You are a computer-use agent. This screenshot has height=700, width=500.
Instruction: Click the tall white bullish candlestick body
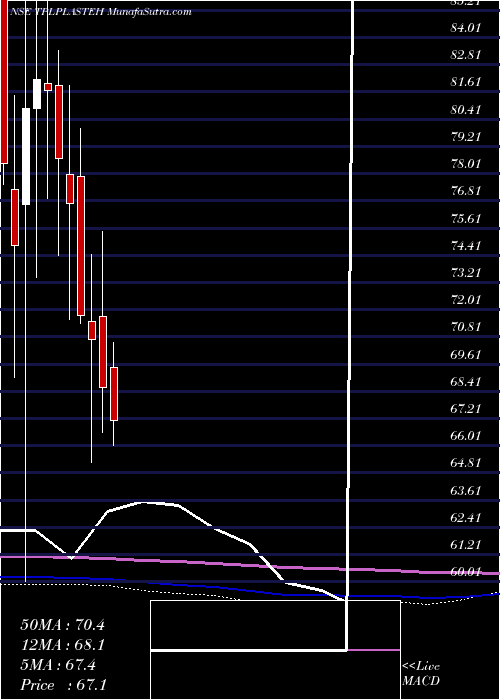(26, 157)
